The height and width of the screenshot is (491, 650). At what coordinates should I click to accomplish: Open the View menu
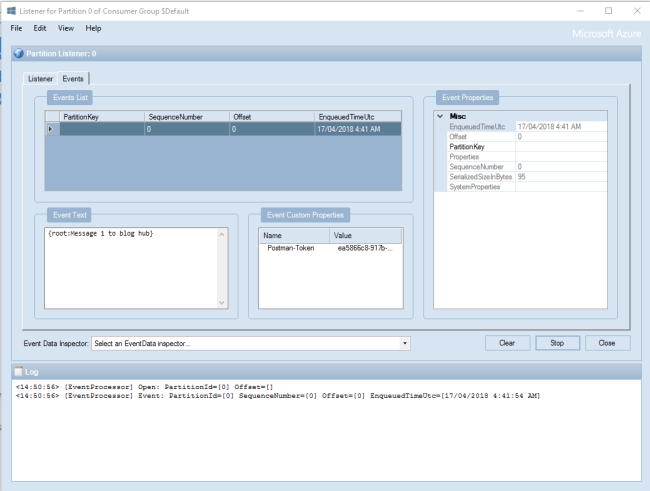point(65,28)
